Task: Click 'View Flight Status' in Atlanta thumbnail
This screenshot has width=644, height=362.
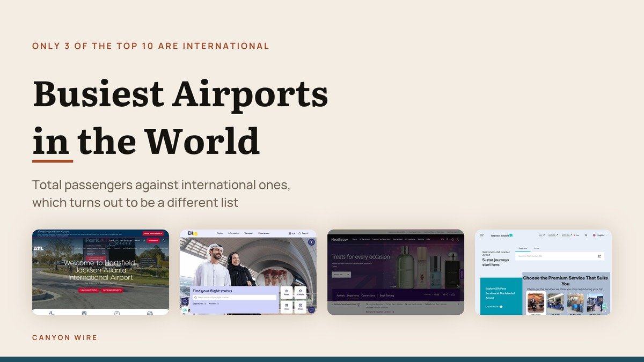Action: click(89, 290)
